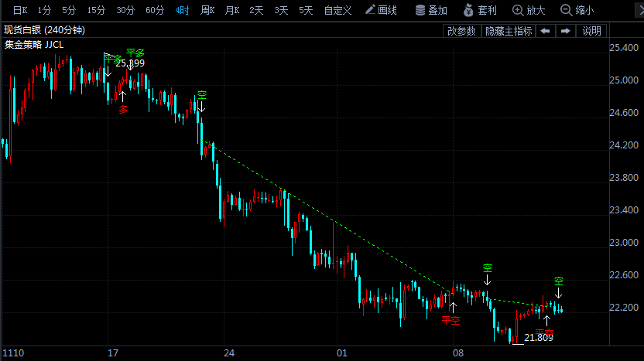
Task: Select the 1分 one-minute period
Action: (45, 10)
